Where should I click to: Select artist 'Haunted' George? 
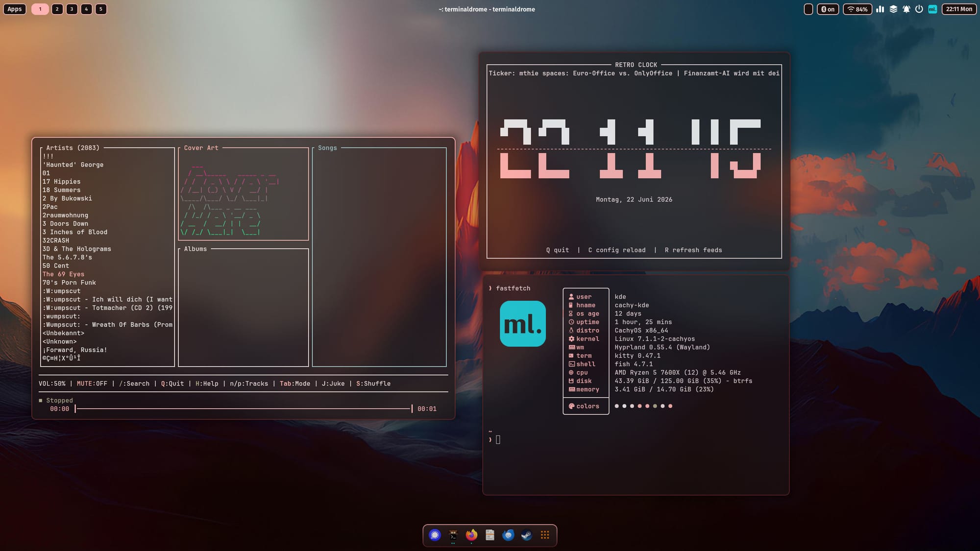pos(73,165)
